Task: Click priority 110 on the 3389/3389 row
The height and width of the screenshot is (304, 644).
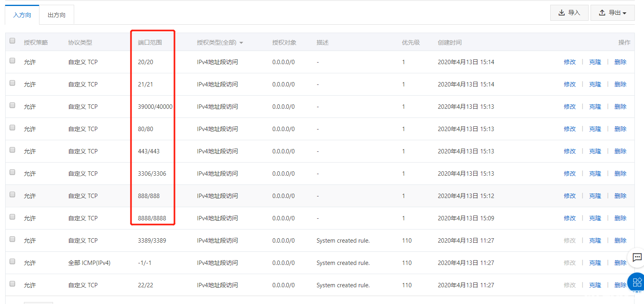Action: [x=407, y=240]
